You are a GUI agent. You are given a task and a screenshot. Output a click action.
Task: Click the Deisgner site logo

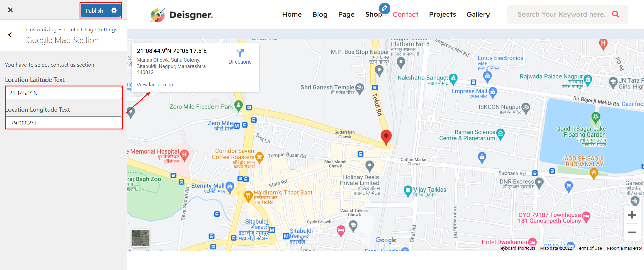(182, 15)
